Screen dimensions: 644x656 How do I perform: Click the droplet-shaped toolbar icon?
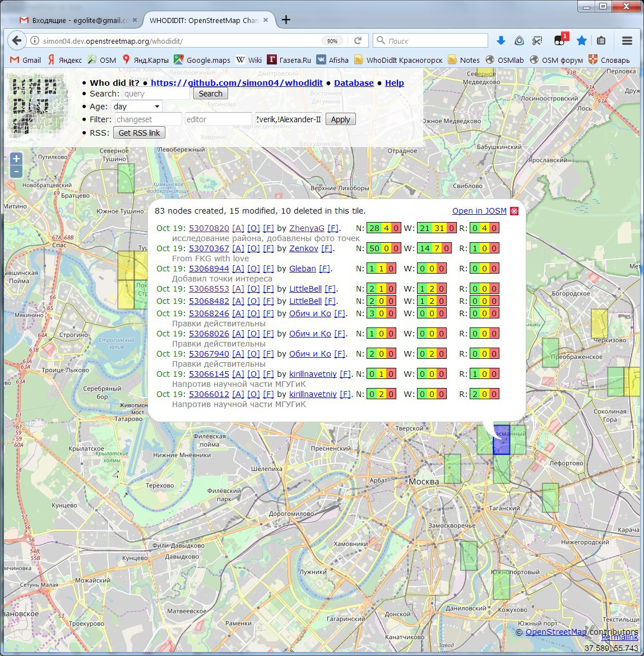coord(519,40)
